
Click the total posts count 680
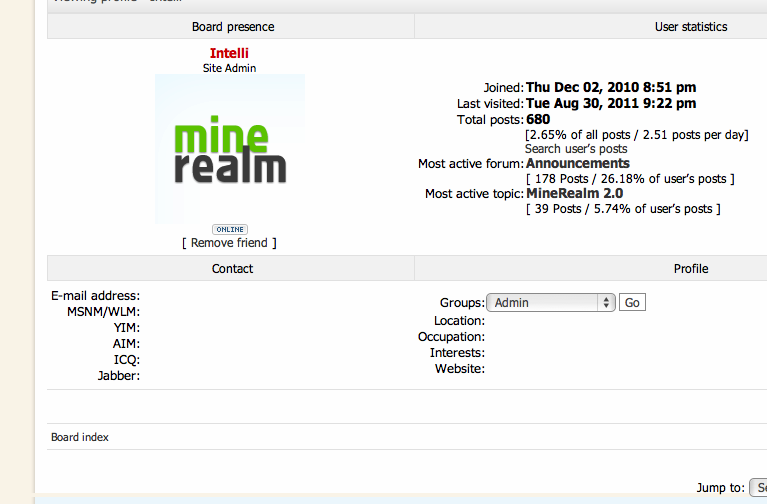pyautogui.click(x=538, y=119)
